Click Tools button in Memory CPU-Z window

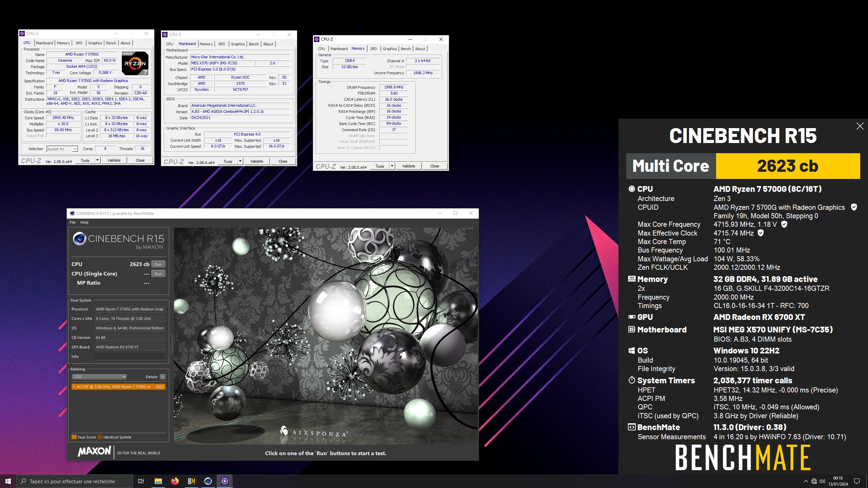pyautogui.click(x=380, y=166)
